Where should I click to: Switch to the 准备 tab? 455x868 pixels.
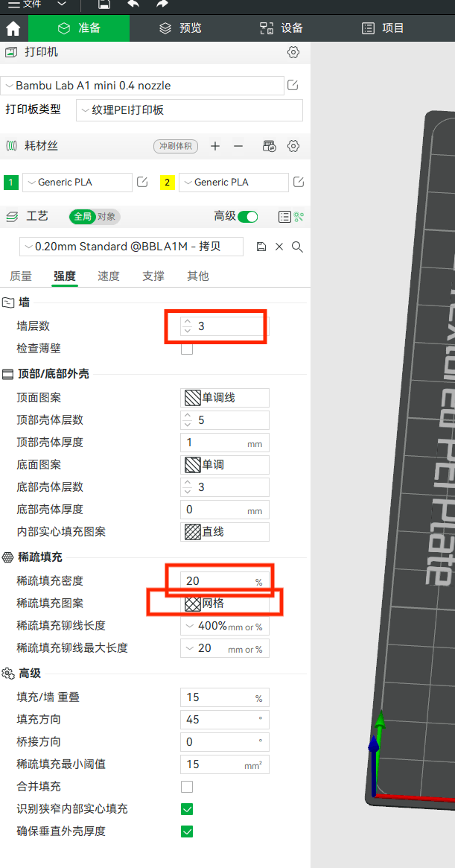point(79,28)
